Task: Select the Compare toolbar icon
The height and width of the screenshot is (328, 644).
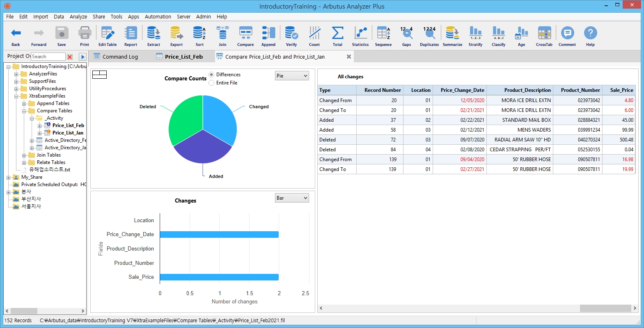Action: coord(245,33)
